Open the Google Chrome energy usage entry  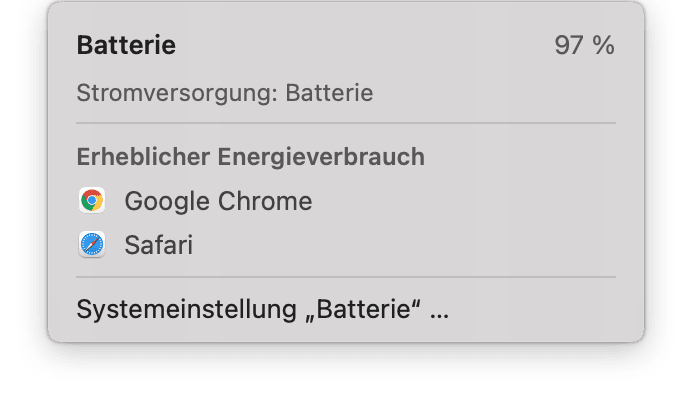coord(346,201)
